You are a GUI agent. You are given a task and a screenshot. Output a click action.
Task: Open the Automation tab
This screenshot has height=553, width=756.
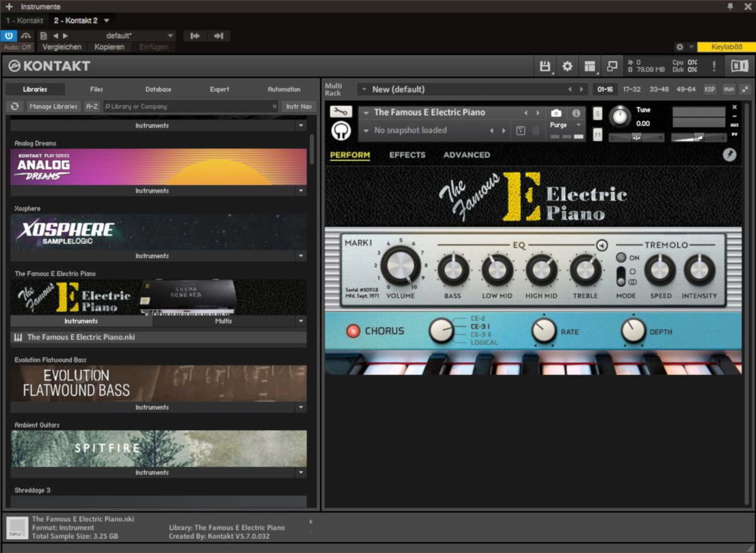tap(284, 90)
